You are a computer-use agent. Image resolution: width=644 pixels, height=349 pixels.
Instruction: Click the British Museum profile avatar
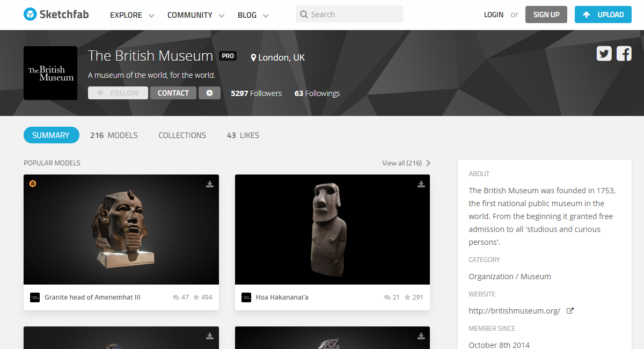tap(50, 73)
